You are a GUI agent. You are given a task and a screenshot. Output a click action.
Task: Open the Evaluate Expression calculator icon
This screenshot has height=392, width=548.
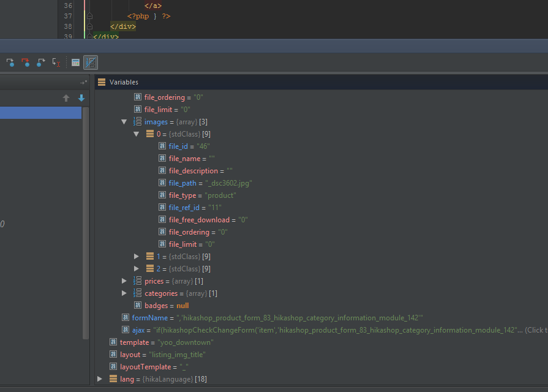(75, 62)
